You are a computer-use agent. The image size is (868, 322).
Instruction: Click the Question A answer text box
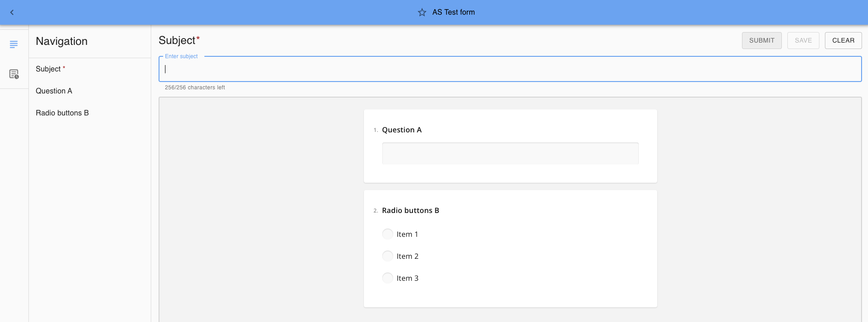pos(510,153)
